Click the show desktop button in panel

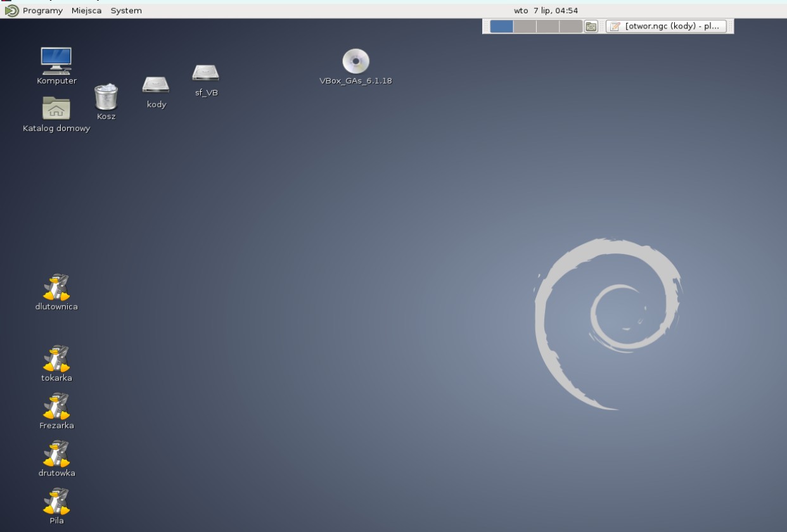click(591, 27)
